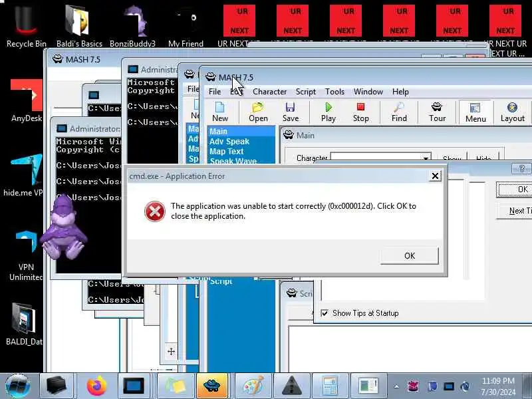Image resolution: width=532 pixels, height=399 pixels.
Task: Open the Character menu in MASH
Action: (269, 92)
